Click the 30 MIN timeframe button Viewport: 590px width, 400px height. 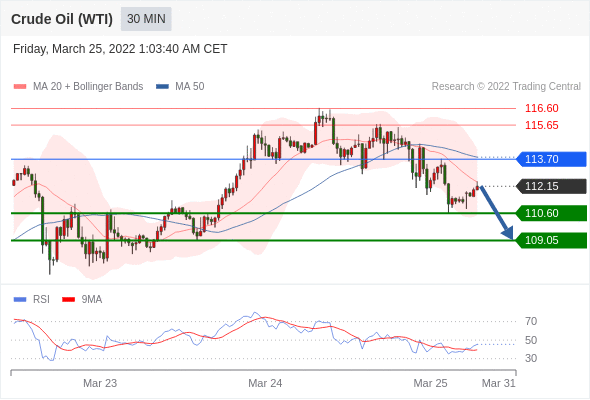click(x=146, y=19)
